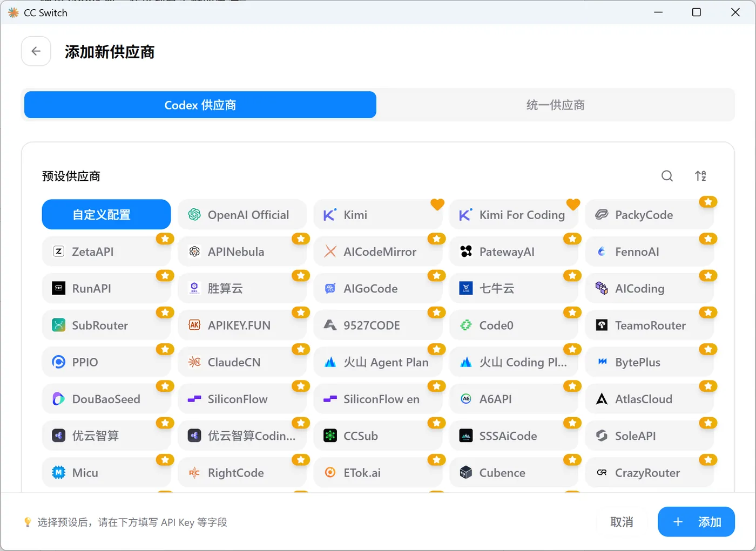Choose the SoleAPI preset
Viewport: 756px width, 551px height.
650,436
